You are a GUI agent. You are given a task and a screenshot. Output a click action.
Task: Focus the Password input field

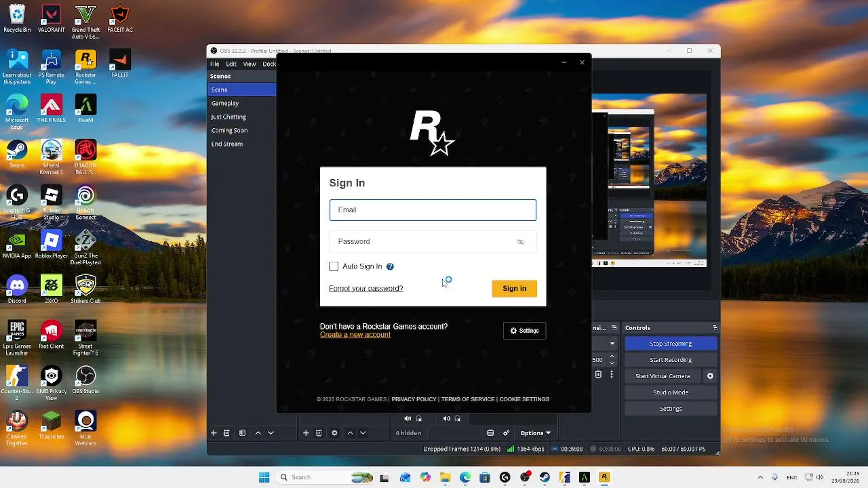(x=433, y=242)
